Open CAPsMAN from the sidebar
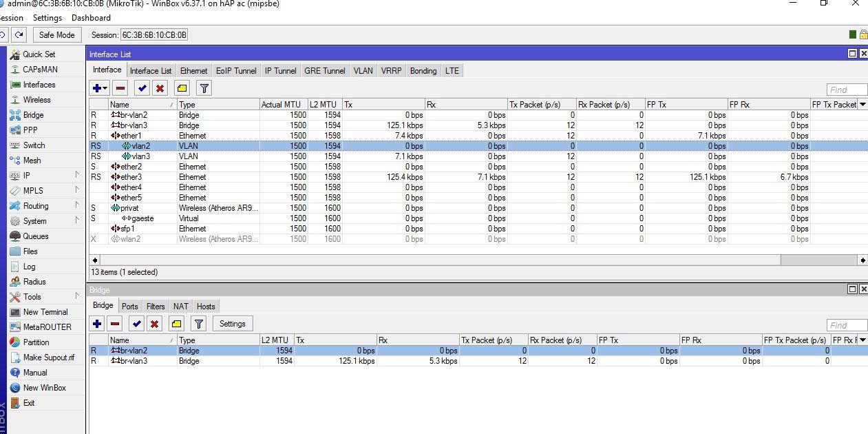868x434 pixels. pyautogui.click(x=40, y=70)
